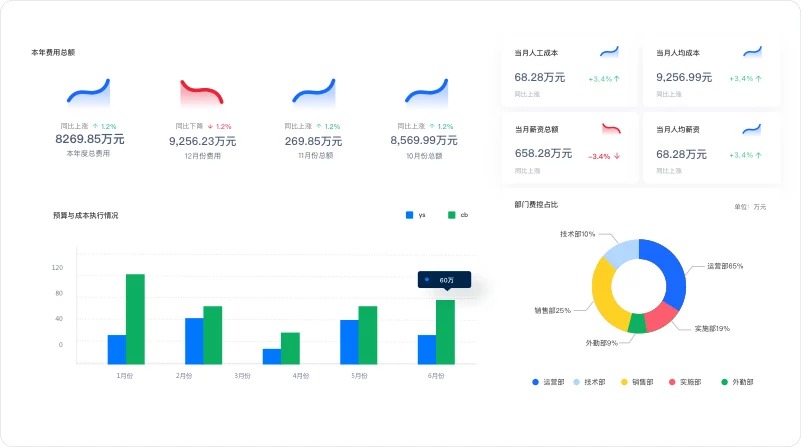Click the blue ys bar for 1月份
The image size is (802, 447).
pyautogui.click(x=117, y=350)
